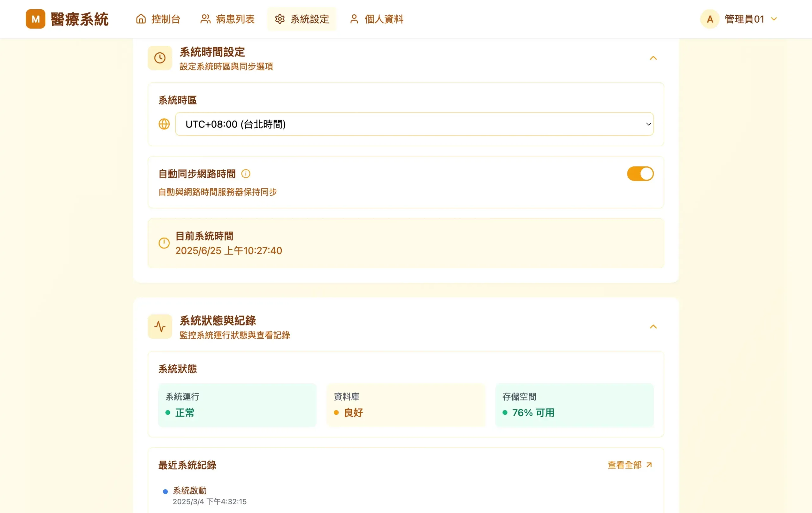The width and height of the screenshot is (812, 513).
Task: Click the clock icon beside 系統時間設定
Action: click(160, 58)
